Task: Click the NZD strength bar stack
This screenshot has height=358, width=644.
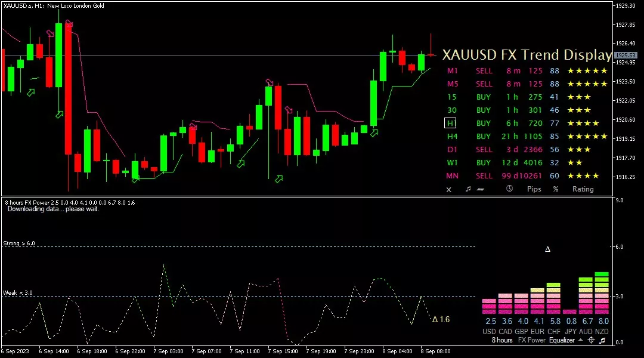Action: pos(602,293)
